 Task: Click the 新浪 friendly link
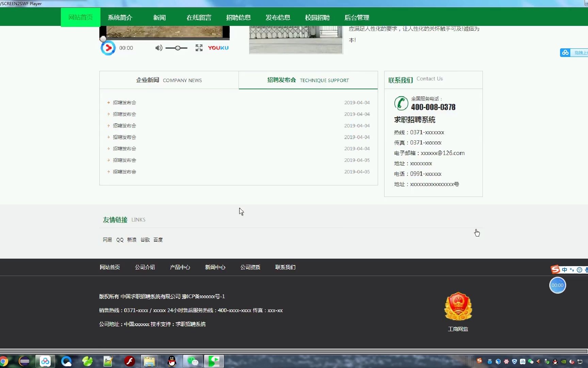pos(132,240)
